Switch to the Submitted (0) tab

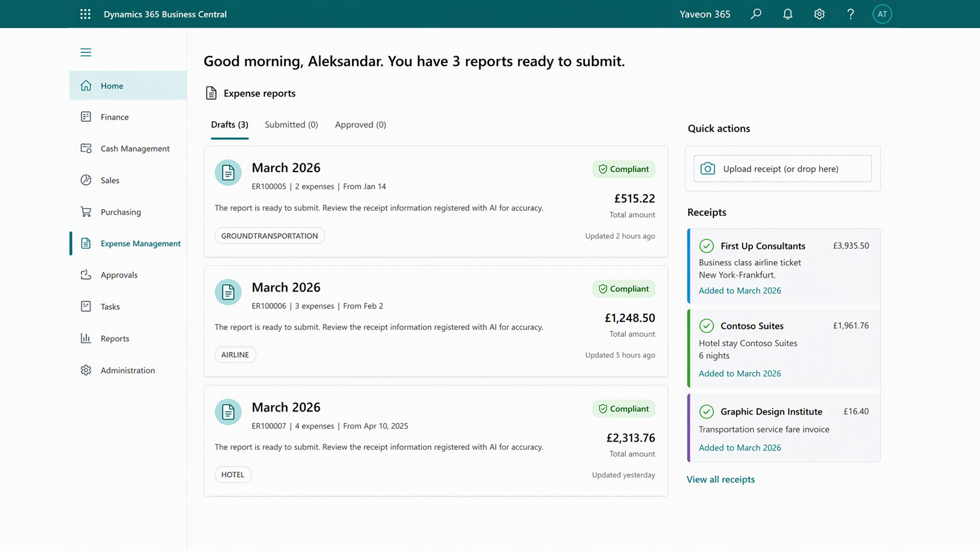coord(291,124)
